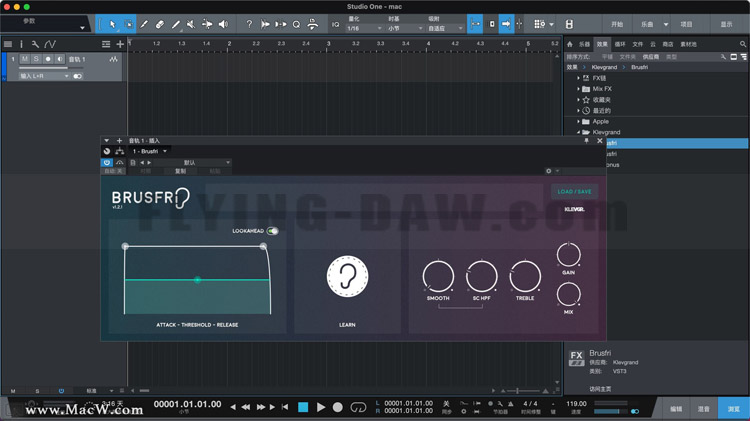
Task: Select the Bend tool
Action: click(207, 24)
